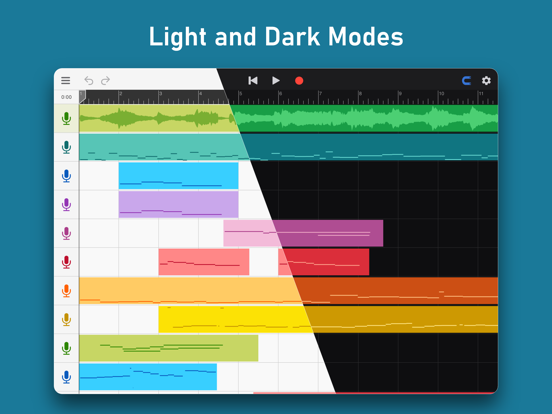552x414 pixels.
Task: Start playback with the play button
Action: (x=276, y=81)
